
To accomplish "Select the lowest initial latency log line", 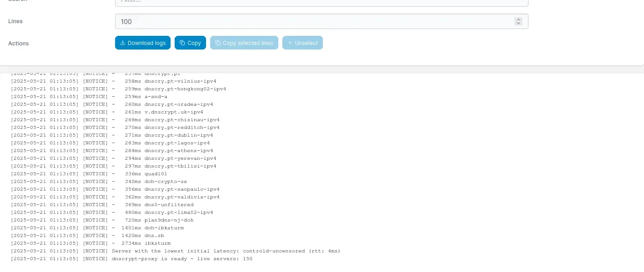I will [x=176, y=251].
